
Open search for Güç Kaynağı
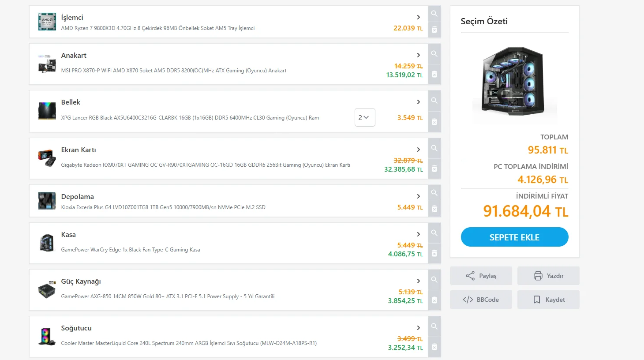434,280
